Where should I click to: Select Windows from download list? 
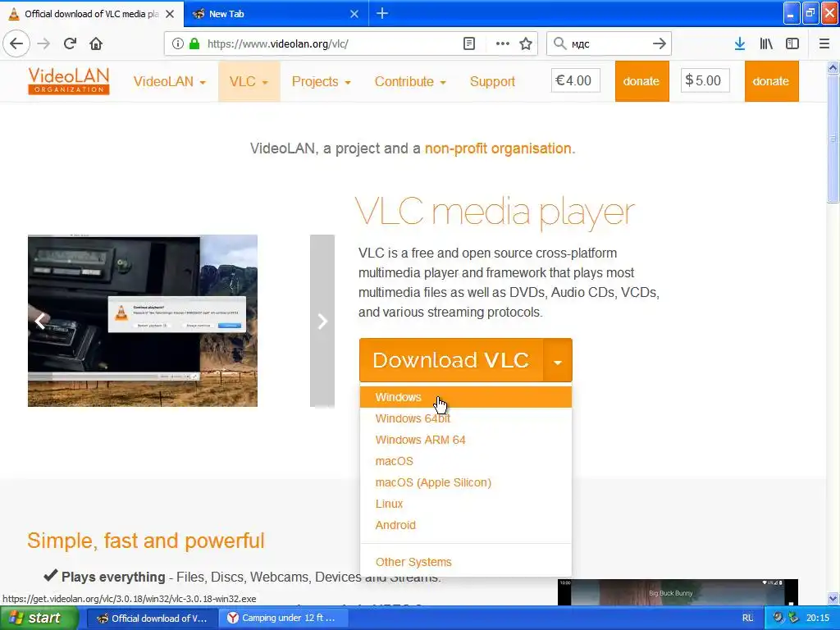466,397
